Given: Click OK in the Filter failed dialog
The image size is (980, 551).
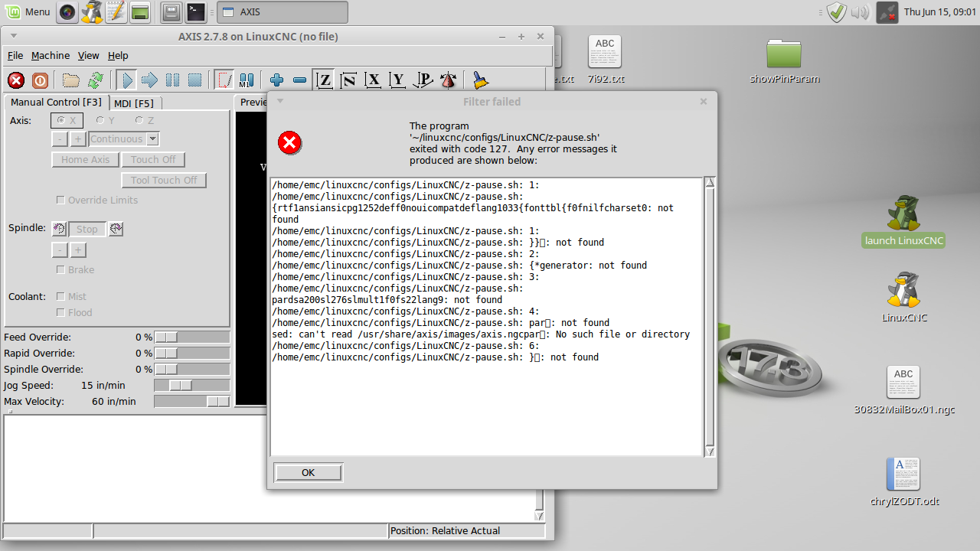Looking at the screenshot, I should (x=308, y=473).
